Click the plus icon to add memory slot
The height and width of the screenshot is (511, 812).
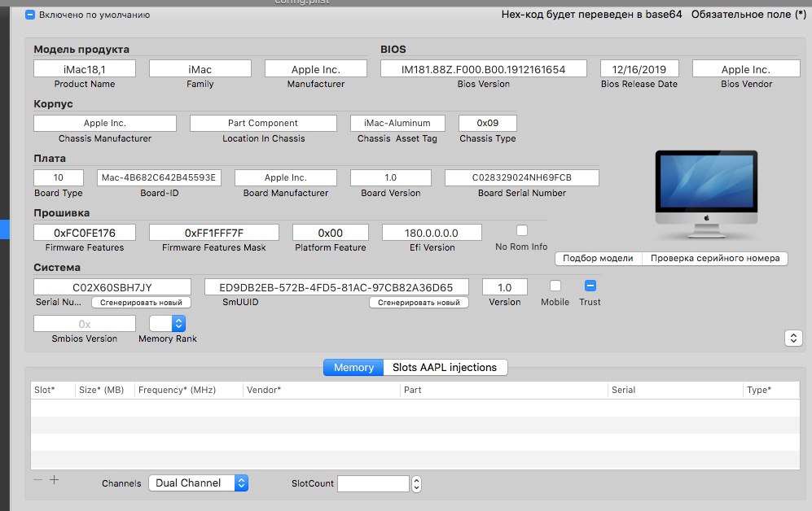[54, 480]
